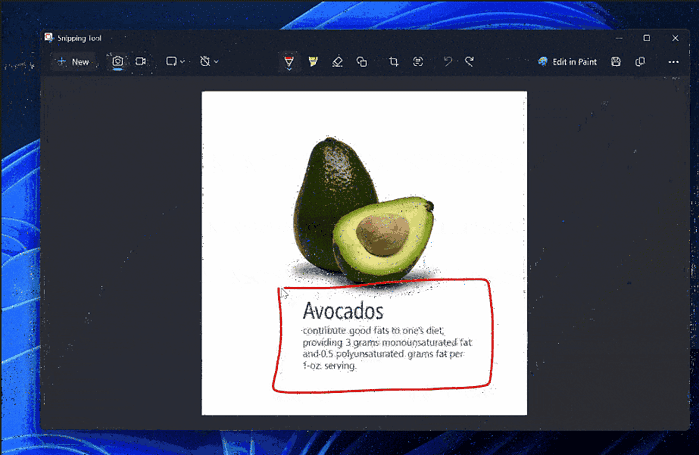Screen dimensions: 699x455
Task: Select the Image crop tool
Action: [x=393, y=61]
